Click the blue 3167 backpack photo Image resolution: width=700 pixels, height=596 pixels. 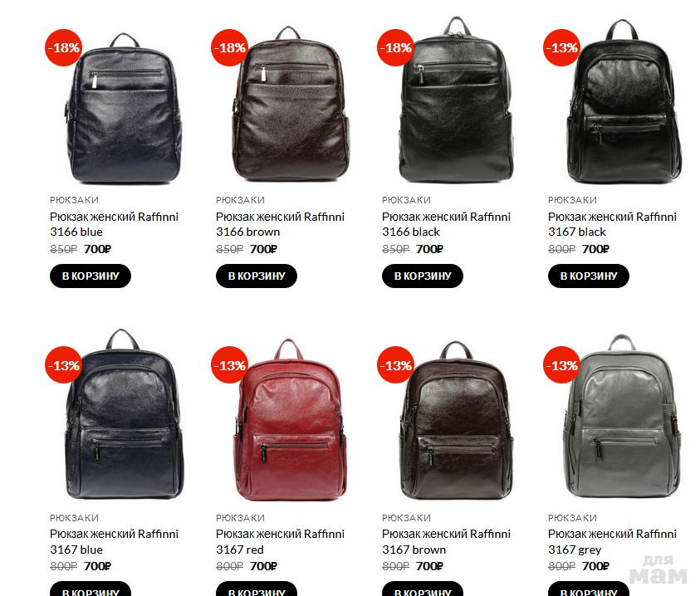[124, 414]
